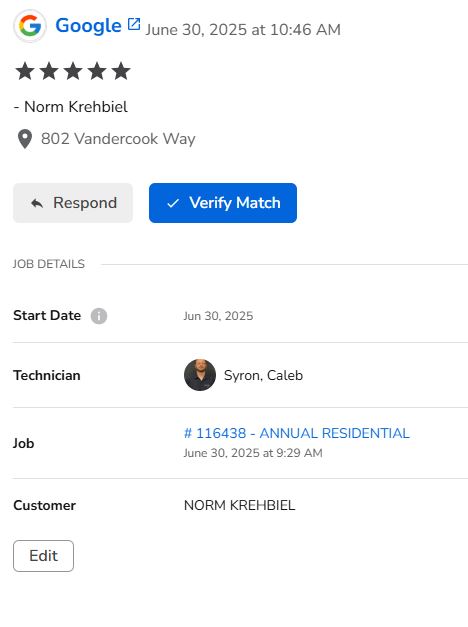Screen dimensions: 468x627
Task: Open Caleb Syron's technician avatar
Action: pyautogui.click(x=200, y=375)
